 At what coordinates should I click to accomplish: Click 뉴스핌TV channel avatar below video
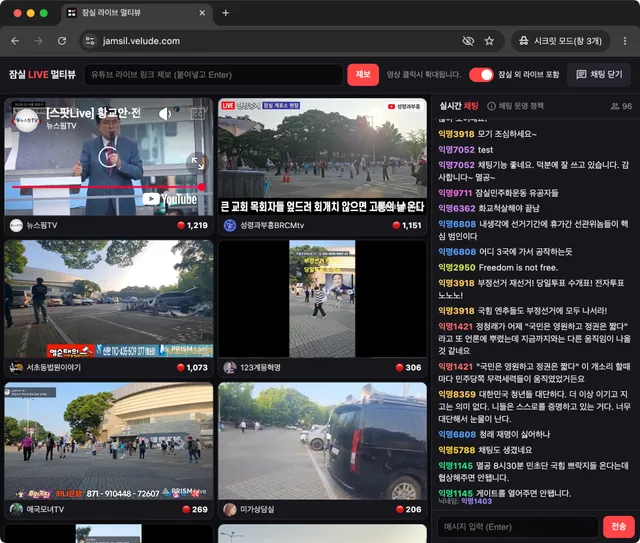tap(16, 225)
